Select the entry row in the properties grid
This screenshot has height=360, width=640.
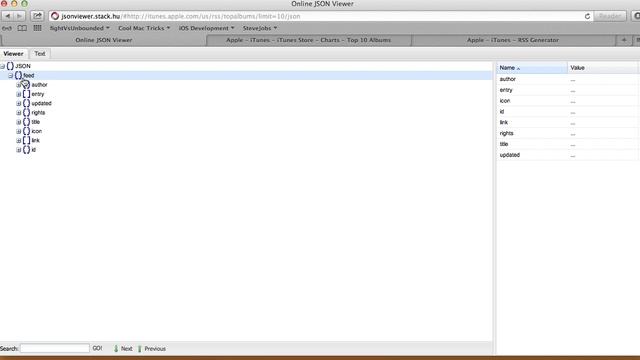(x=567, y=90)
